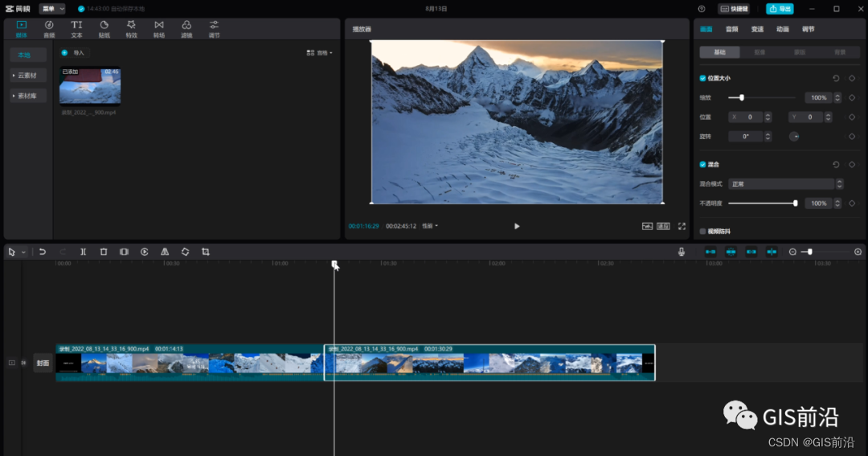This screenshot has height=456, width=868.
Task: Click the 不透明度 opacity slider
Action: tap(762, 203)
